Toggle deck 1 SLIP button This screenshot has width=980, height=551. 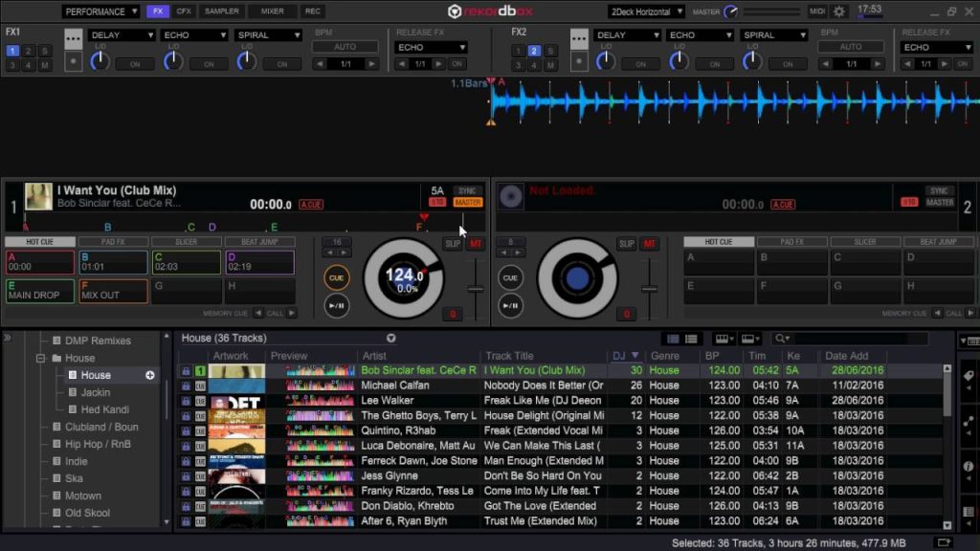tap(453, 244)
